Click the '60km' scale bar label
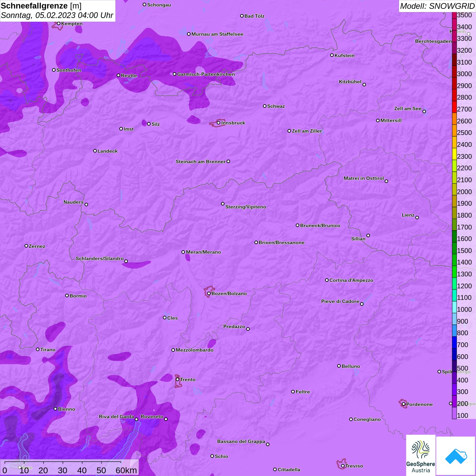 click(126, 470)
